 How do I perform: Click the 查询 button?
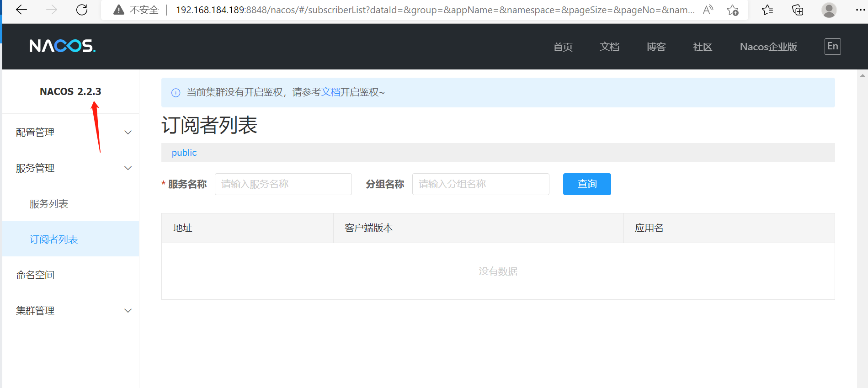[587, 184]
